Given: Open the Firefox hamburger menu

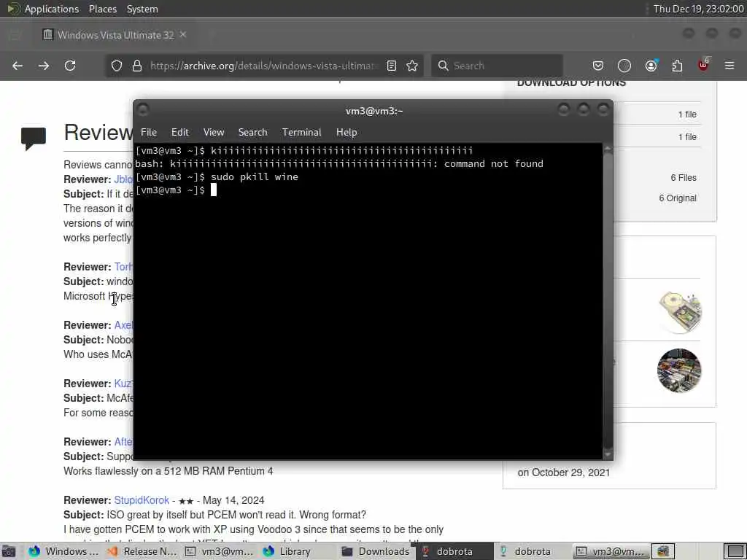Looking at the screenshot, I should 729,65.
